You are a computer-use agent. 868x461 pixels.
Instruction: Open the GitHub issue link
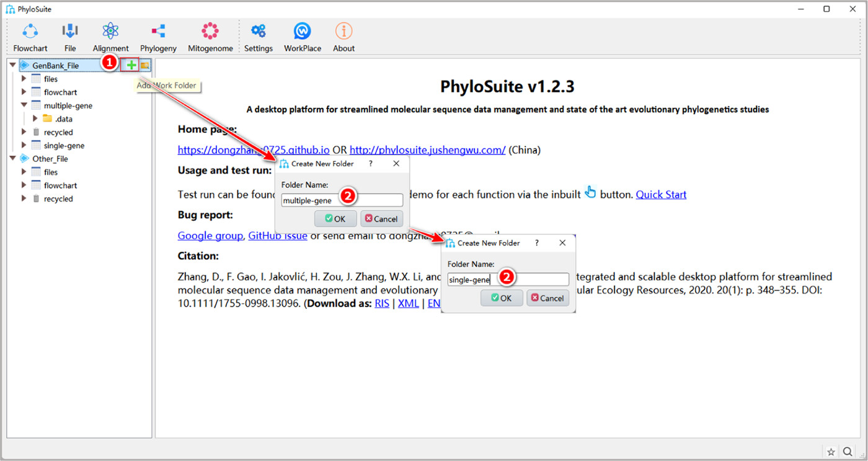(x=278, y=236)
